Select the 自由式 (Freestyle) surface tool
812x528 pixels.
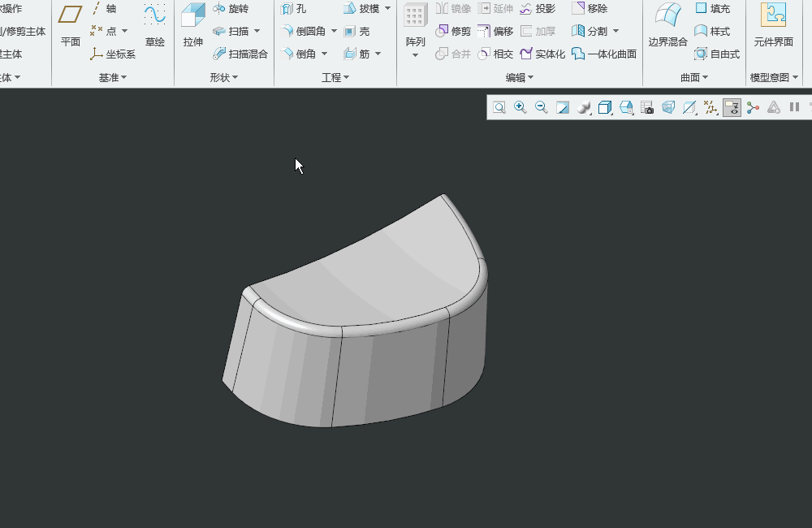click(717, 54)
